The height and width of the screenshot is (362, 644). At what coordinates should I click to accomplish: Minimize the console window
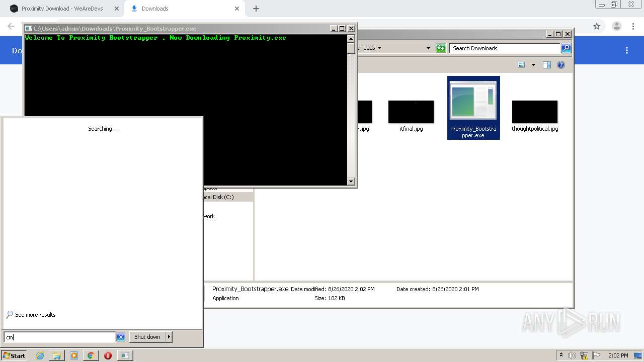pos(333,29)
